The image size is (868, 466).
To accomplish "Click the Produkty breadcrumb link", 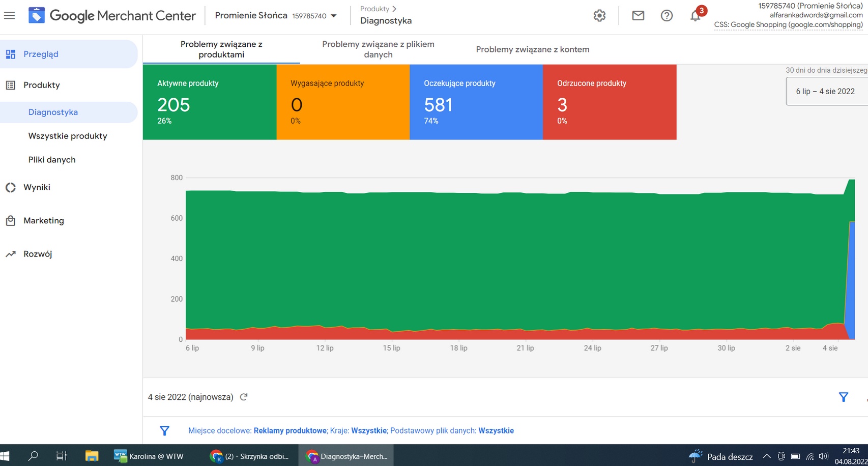I will coord(374,9).
